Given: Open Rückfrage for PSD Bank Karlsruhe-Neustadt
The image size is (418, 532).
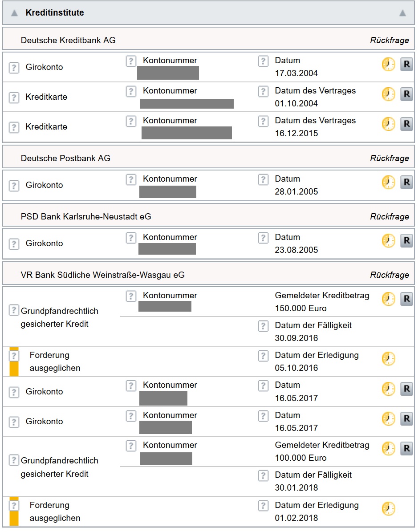Looking at the screenshot, I should tap(389, 217).
